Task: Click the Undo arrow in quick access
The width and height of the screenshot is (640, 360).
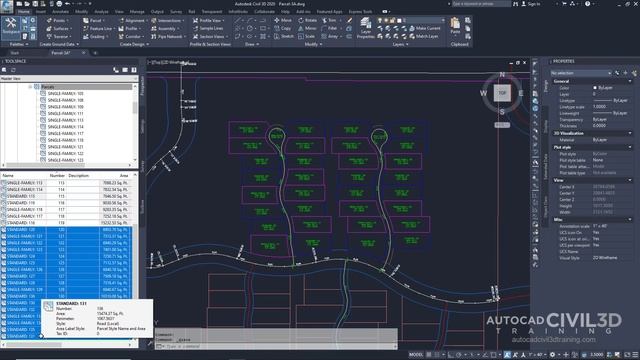Action: (x=68, y=4)
